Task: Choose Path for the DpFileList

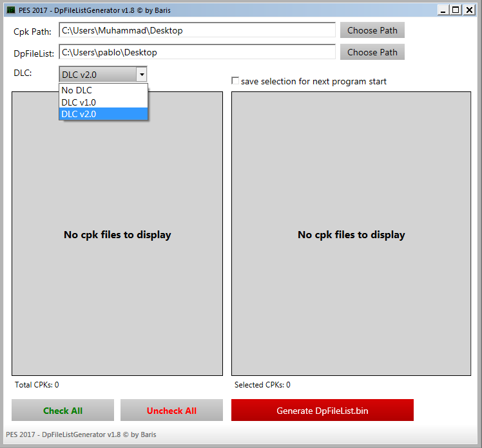Action: click(372, 52)
